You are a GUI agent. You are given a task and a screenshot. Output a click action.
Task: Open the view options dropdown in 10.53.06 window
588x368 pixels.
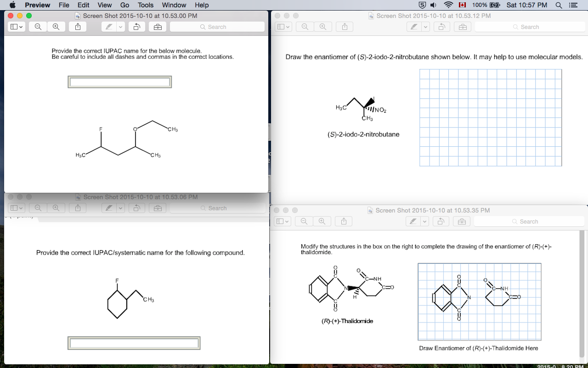pyautogui.click(x=16, y=208)
